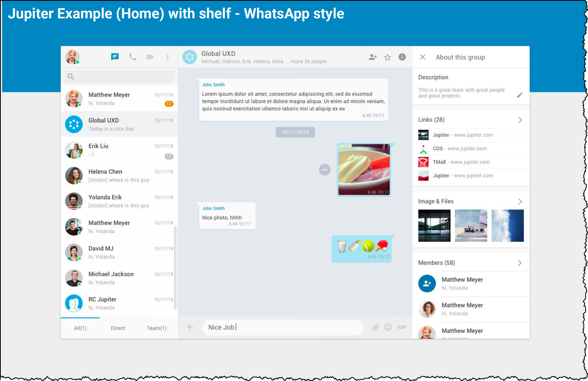Click the RC Jupiter blue avatar
Image resolution: width=588 pixels, height=381 pixels.
click(74, 304)
